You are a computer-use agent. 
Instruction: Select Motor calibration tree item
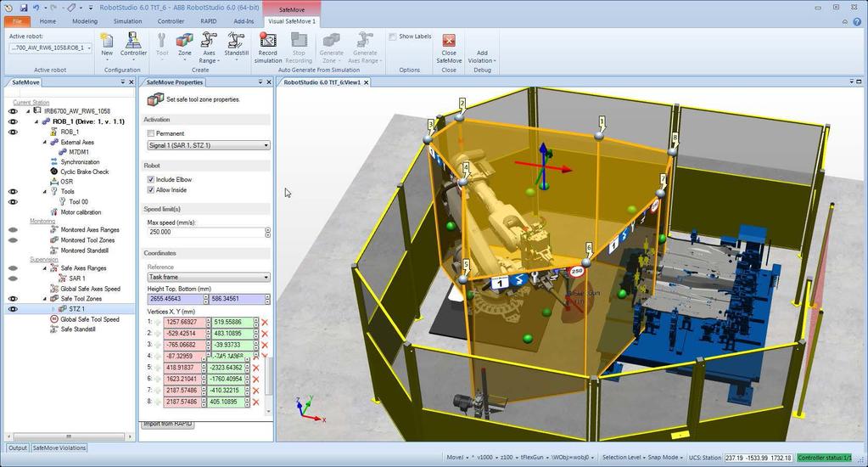click(x=81, y=212)
